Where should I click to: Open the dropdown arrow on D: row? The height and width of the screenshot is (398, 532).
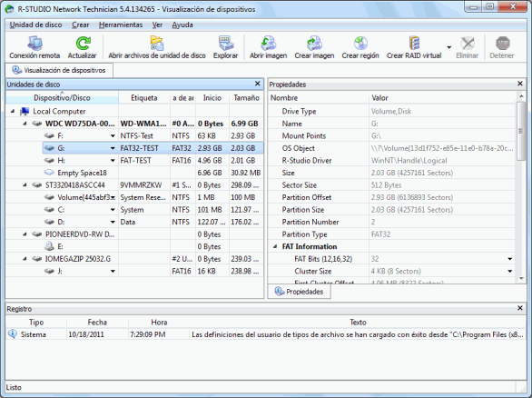click(113, 222)
